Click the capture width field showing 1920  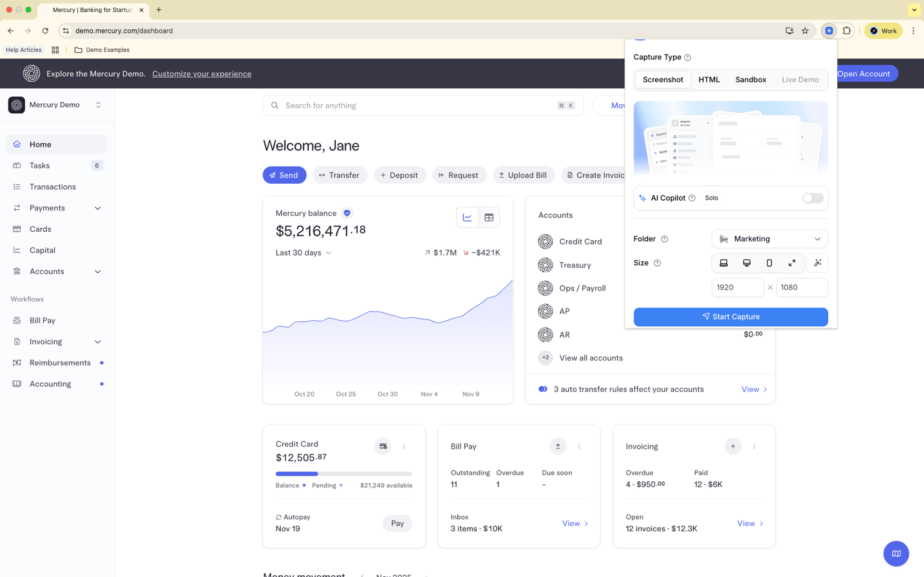(x=737, y=287)
